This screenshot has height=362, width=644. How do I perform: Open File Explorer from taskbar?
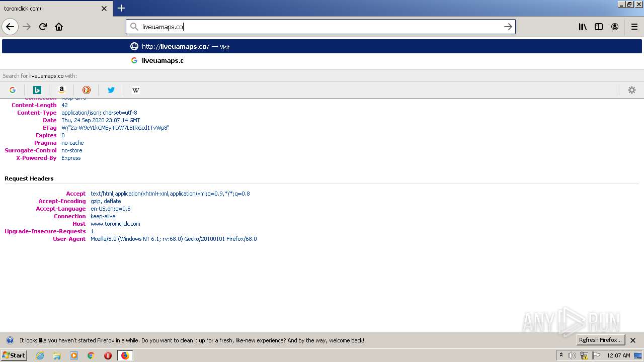click(x=57, y=355)
